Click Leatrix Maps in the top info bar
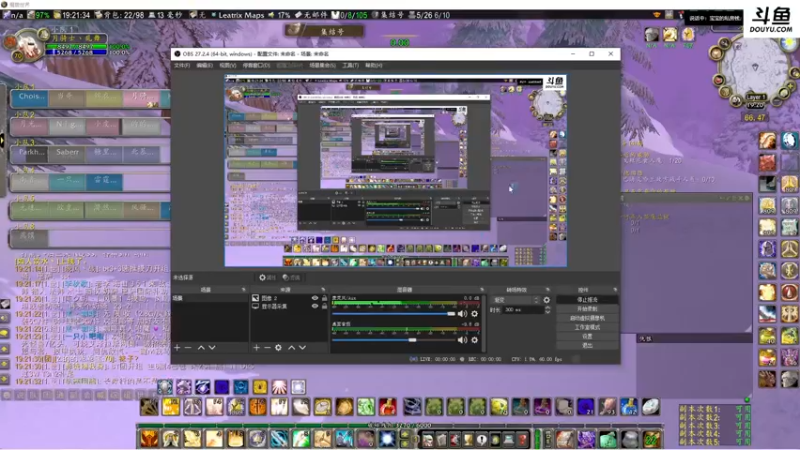Image resolution: width=800 pixels, height=450 pixels. coord(241,15)
